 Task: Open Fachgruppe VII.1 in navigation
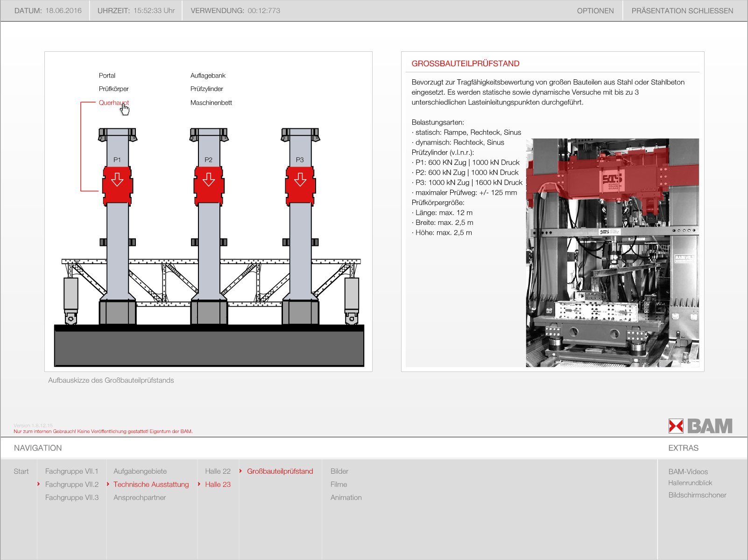click(x=71, y=471)
